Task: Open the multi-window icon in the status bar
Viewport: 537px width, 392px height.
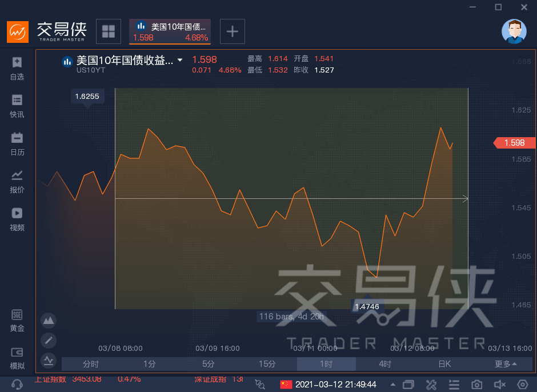Action: click(x=408, y=385)
